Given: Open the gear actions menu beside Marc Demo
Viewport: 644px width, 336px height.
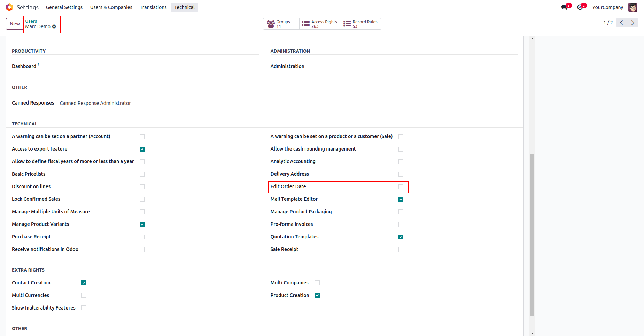Looking at the screenshot, I should 54,26.
